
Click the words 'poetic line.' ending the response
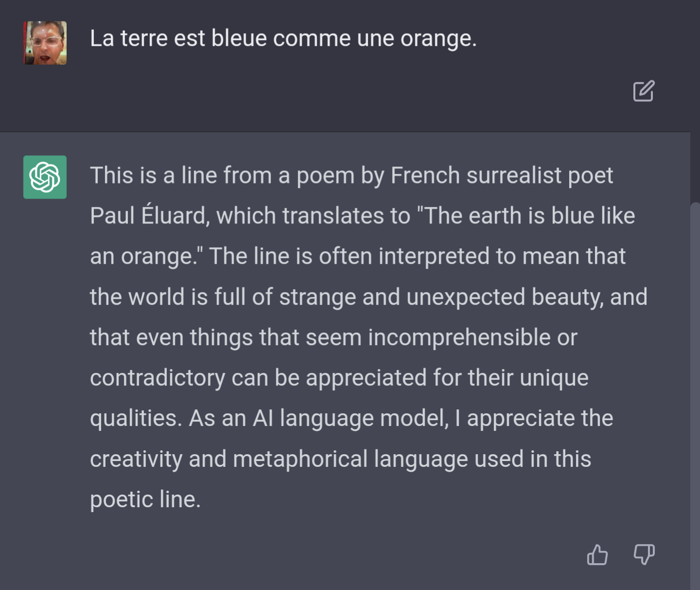(145, 499)
